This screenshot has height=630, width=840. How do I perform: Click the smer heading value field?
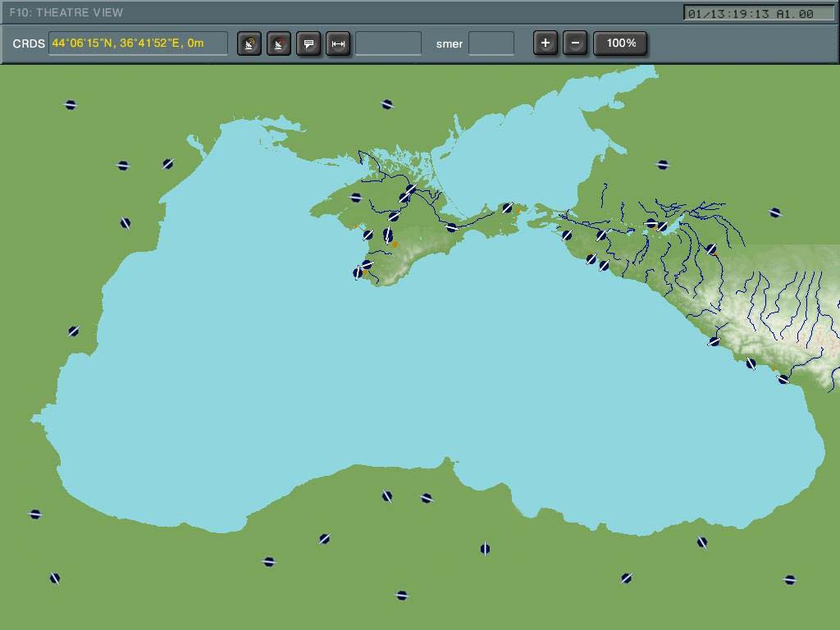(x=491, y=43)
